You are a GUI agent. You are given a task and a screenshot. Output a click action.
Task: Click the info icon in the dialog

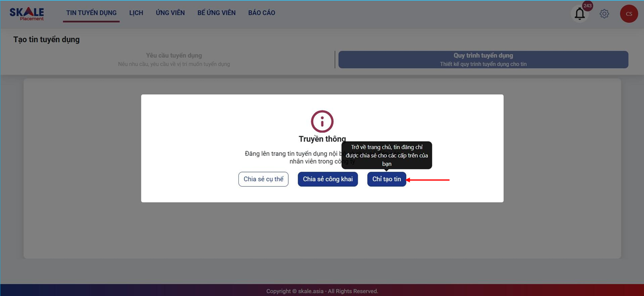click(x=322, y=122)
